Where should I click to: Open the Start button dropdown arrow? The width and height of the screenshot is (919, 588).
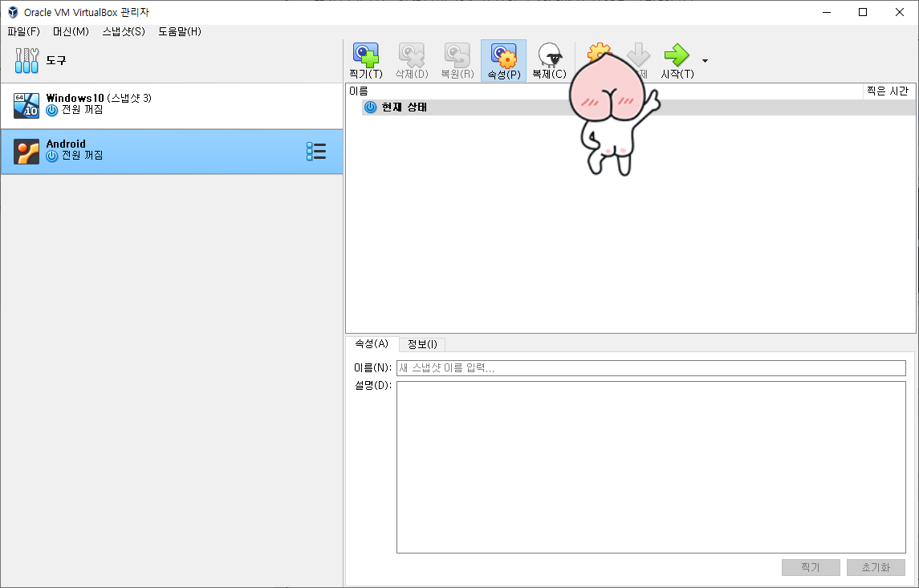point(705,61)
